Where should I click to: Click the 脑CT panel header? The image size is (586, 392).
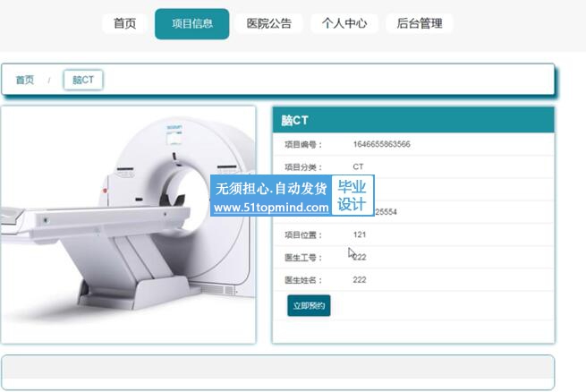click(413, 120)
